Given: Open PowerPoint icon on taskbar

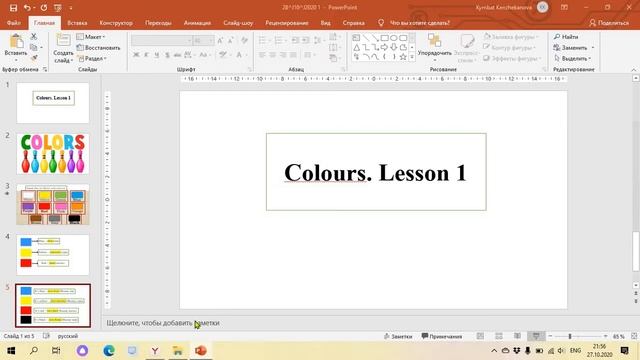Looking at the screenshot, I should (200, 351).
